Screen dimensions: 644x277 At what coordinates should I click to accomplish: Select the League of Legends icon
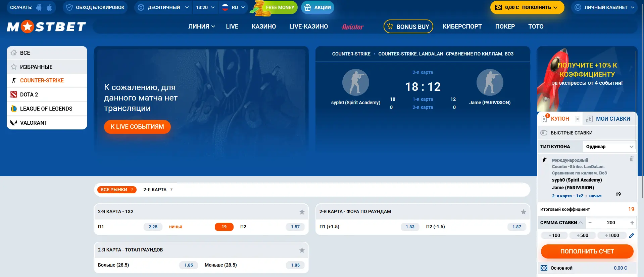14,109
